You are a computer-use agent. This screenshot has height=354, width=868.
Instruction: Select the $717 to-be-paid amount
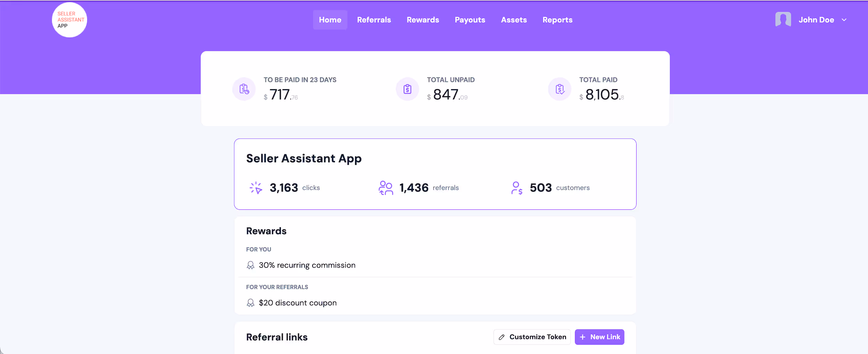pyautogui.click(x=281, y=95)
